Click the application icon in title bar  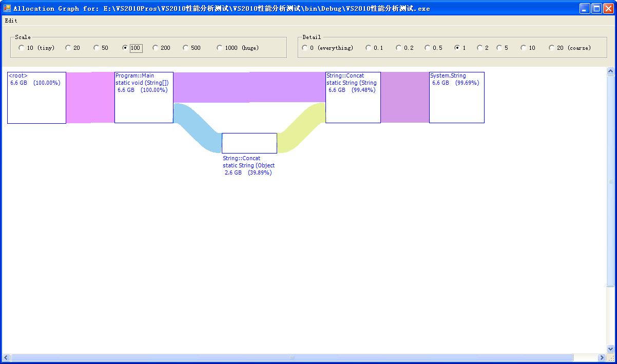7,8
